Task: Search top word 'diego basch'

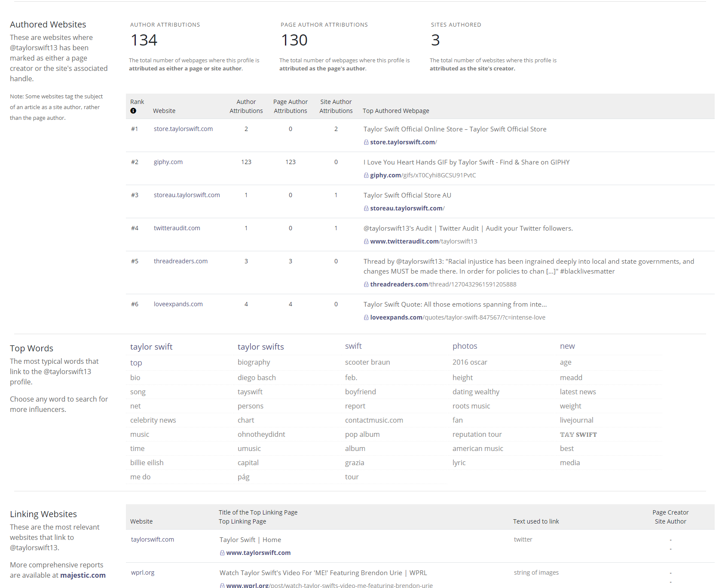Action: tap(257, 378)
